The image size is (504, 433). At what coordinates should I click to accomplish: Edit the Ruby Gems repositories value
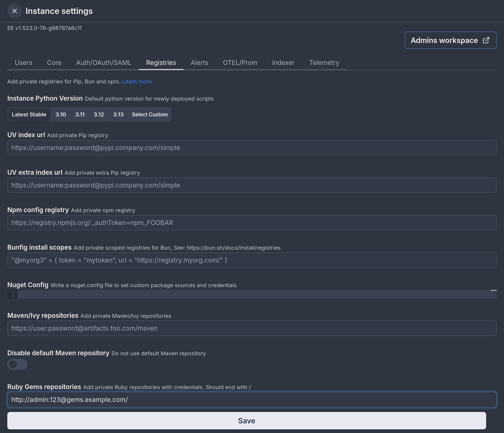click(x=252, y=399)
